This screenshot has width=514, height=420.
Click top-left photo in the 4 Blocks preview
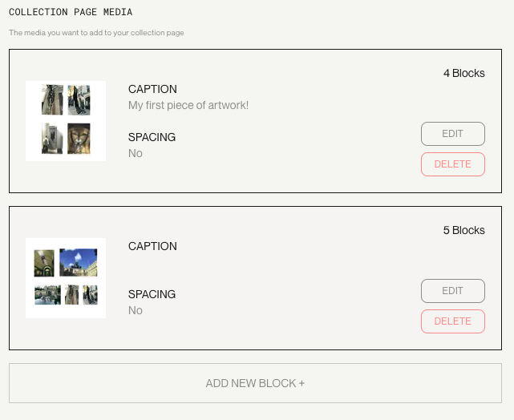[52, 100]
